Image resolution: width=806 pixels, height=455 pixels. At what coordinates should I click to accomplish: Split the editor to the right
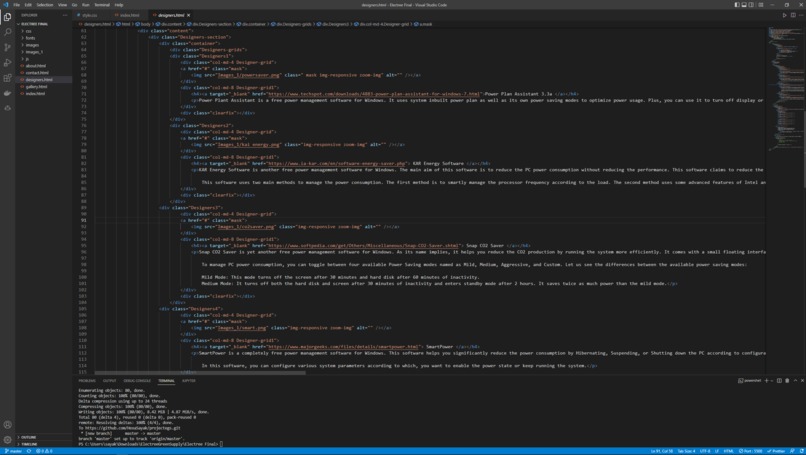793,15
